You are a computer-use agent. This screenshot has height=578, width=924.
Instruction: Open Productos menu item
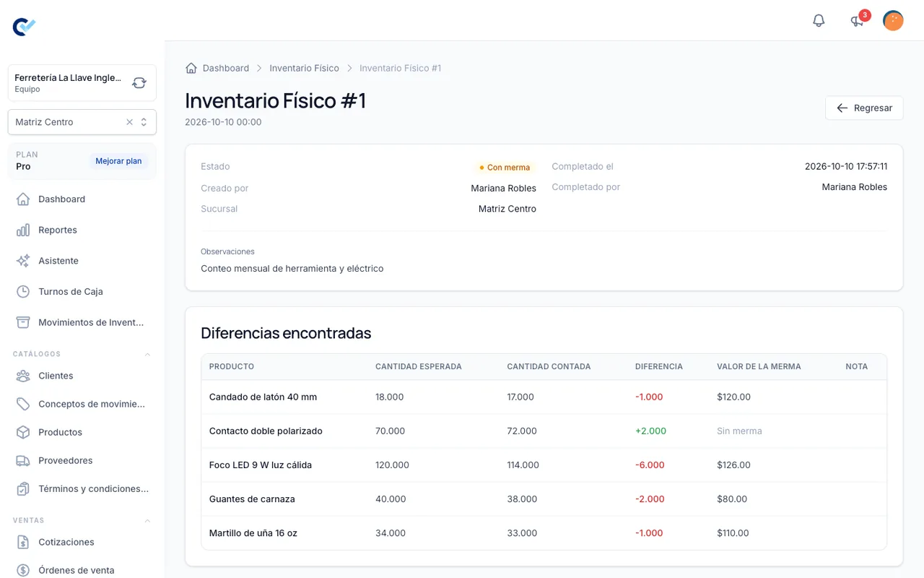click(82, 432)
